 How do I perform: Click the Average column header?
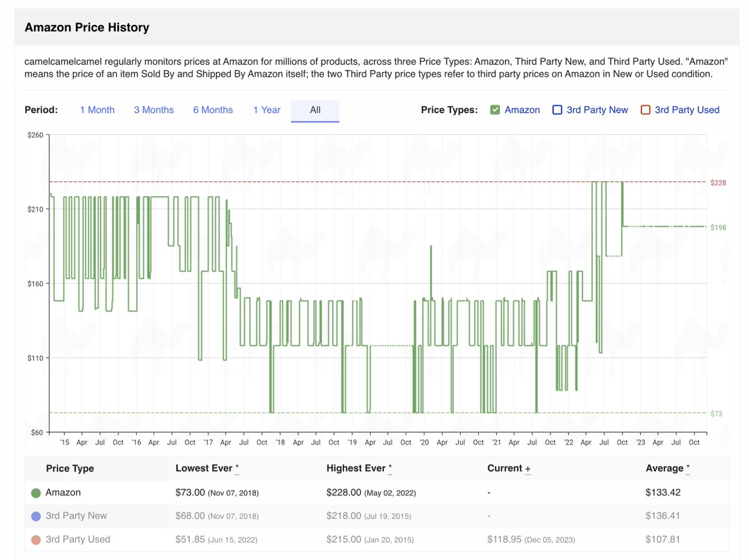pos(664,468)
